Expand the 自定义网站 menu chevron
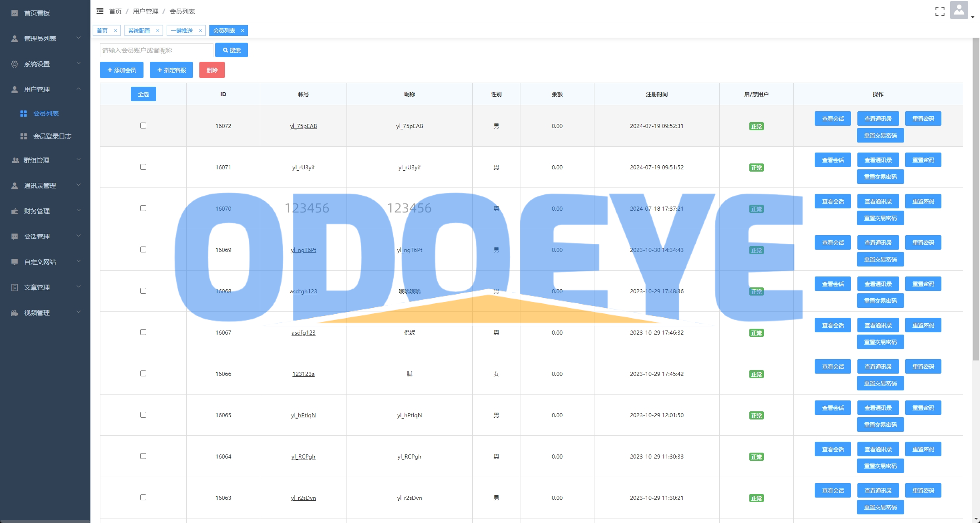The width and height of the screenshot is (980, 523). coord(78,261)
